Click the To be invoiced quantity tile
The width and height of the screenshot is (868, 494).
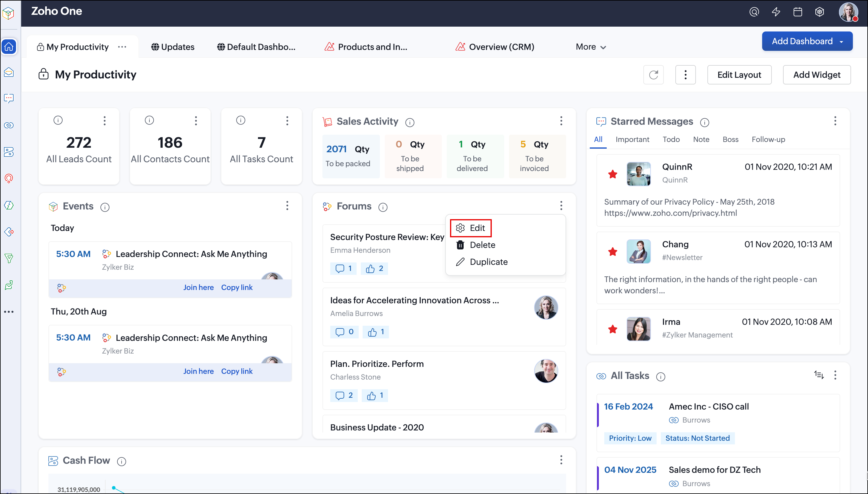coord(537,156)
